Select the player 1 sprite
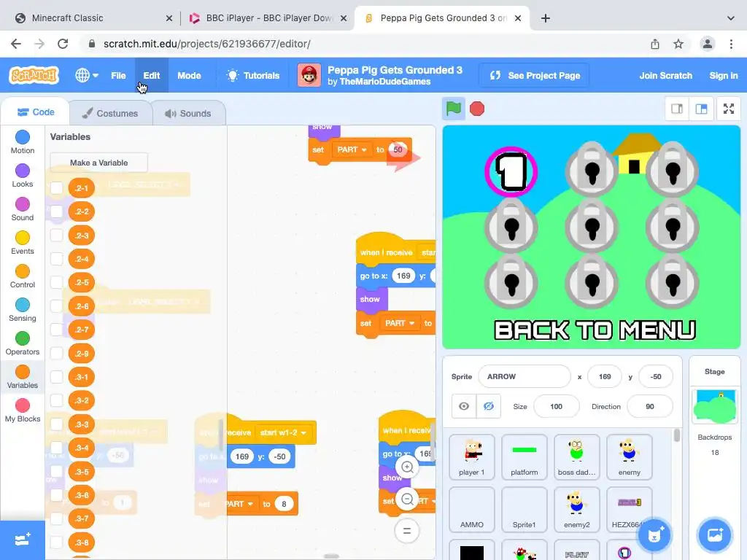 (x=472, y=456)
